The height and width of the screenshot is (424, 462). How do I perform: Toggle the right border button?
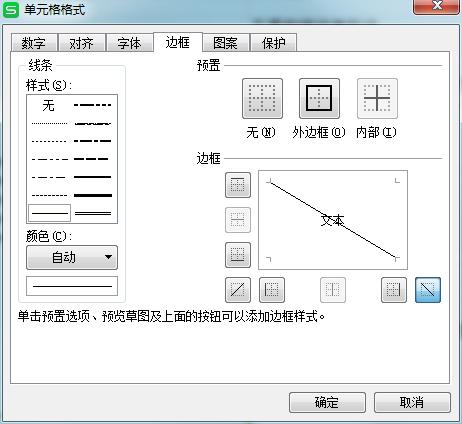tap(394, 290)
